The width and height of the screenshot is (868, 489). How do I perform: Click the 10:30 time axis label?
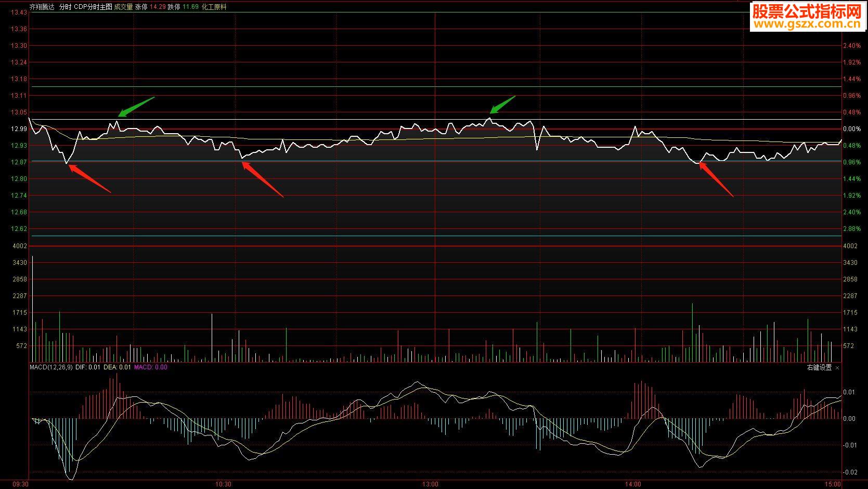tap(224, 484)
